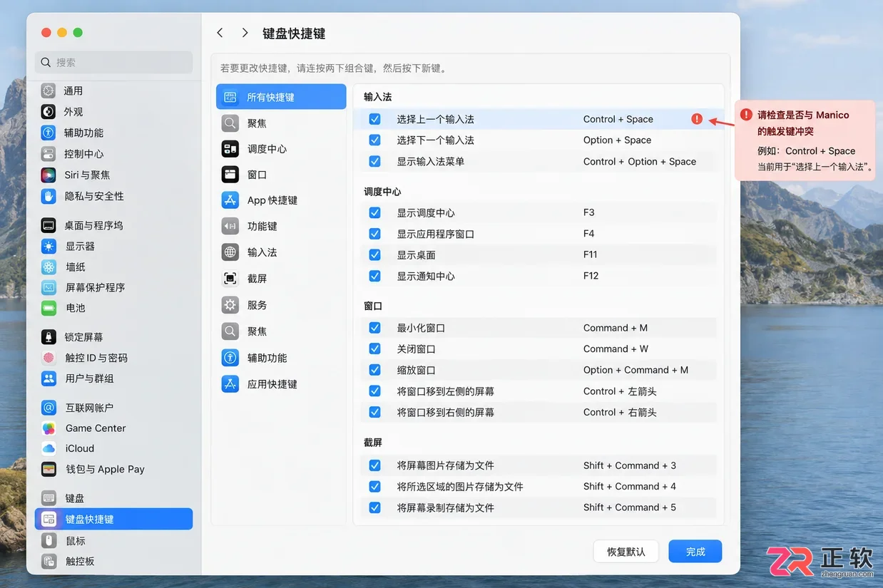The width and height of the screenshot is (883, 588).
Task: Disable 关闭窗口 shortcut checkbox
Action: pos(374,349)
